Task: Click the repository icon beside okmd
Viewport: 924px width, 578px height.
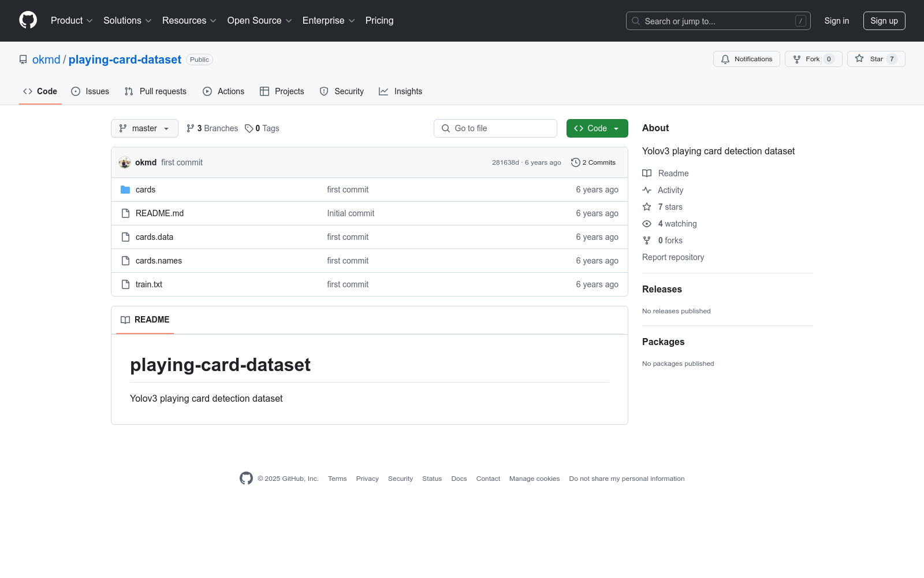Action: (23, 60)
